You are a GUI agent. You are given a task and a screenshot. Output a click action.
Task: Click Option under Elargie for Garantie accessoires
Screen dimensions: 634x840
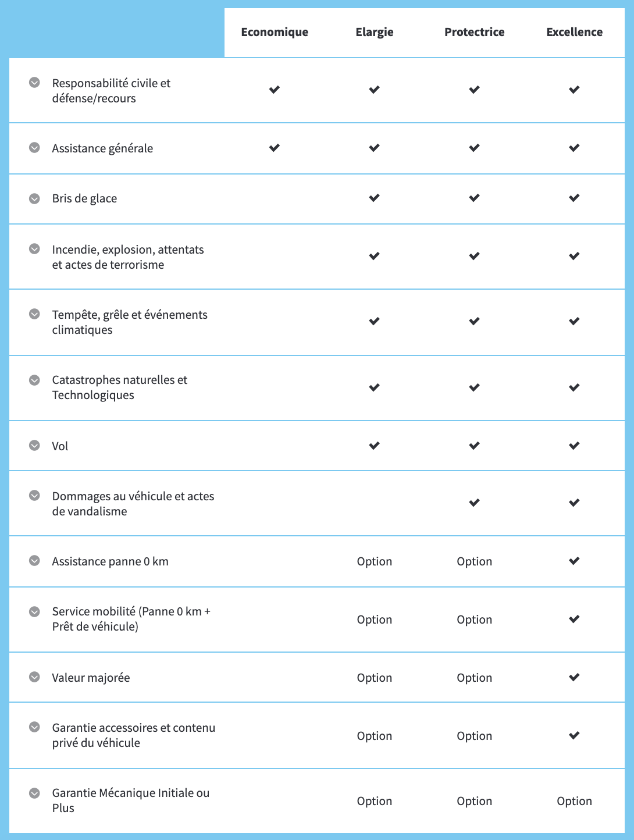(x=375, y=735)
